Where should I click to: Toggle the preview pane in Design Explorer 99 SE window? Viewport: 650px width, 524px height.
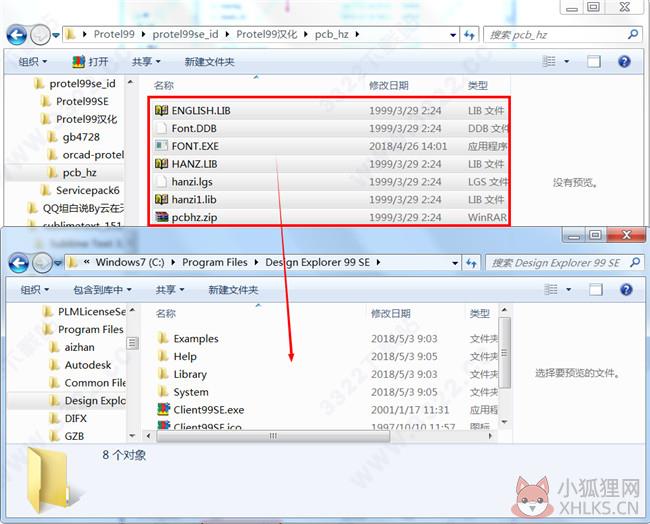click(596, 289)
